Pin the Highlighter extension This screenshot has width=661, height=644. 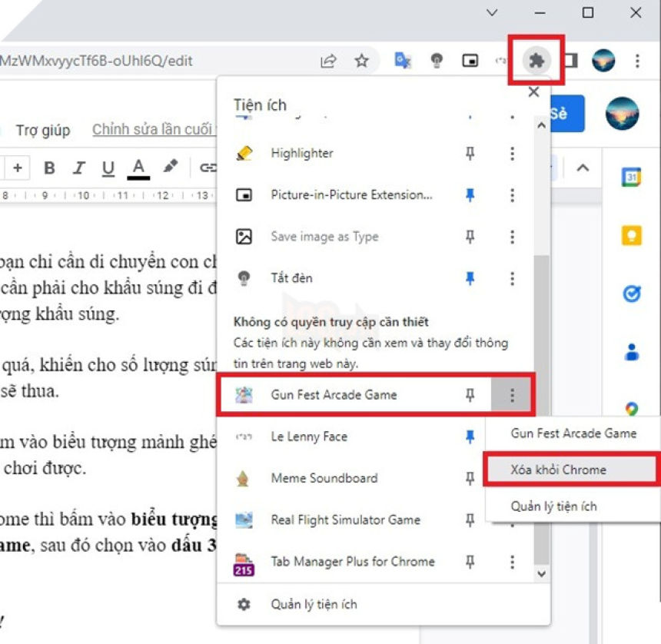point(470,153)
